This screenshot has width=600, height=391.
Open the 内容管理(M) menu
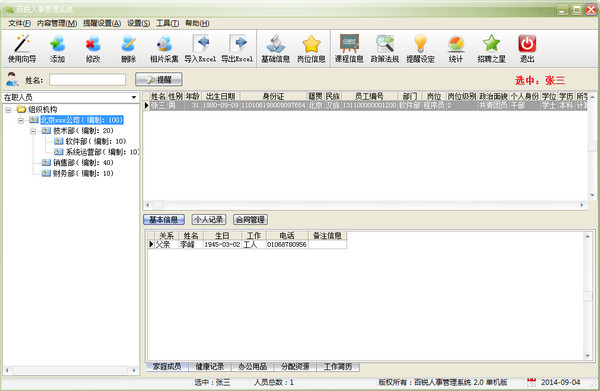57,23
